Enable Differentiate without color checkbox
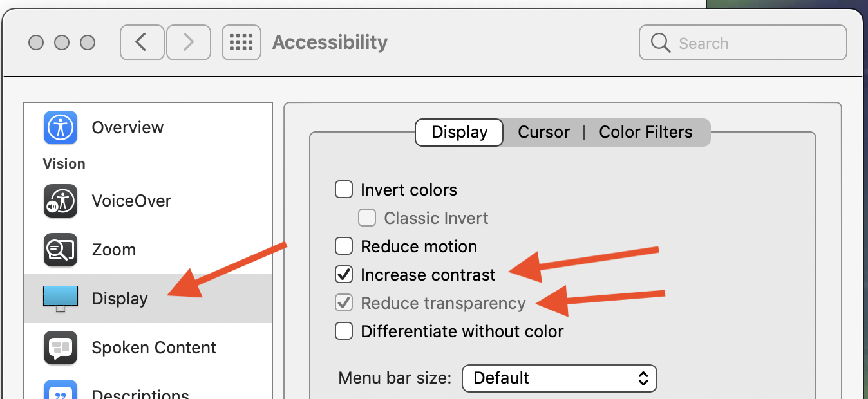 [x=344, y=331]
